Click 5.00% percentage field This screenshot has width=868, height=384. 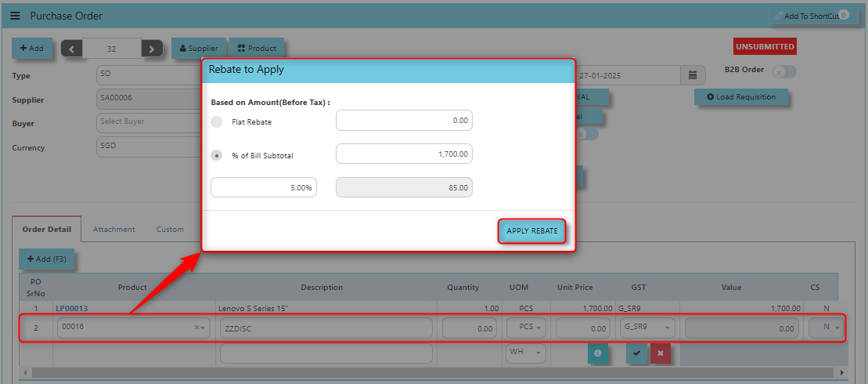coord(264,188)
